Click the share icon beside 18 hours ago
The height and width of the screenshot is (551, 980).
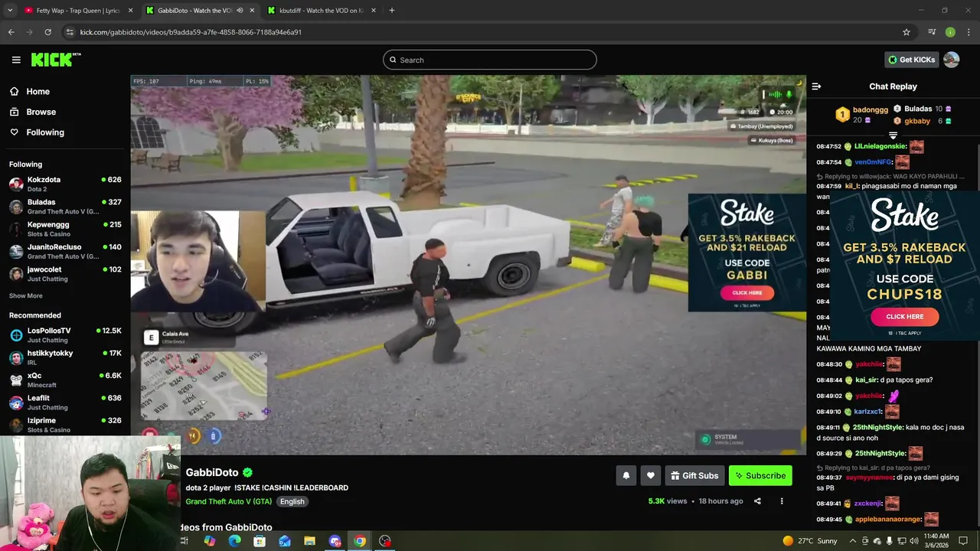coord(757,501)
